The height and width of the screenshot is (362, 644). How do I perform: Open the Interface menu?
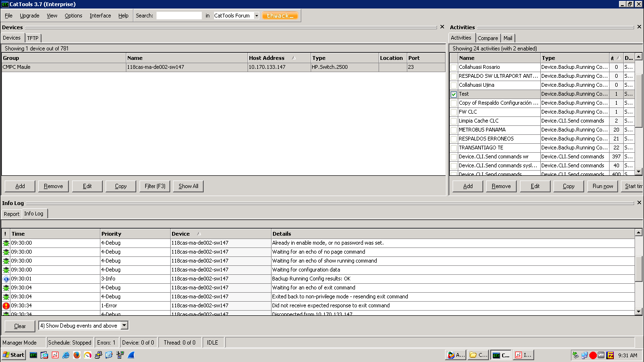click(x=100, y=16)
